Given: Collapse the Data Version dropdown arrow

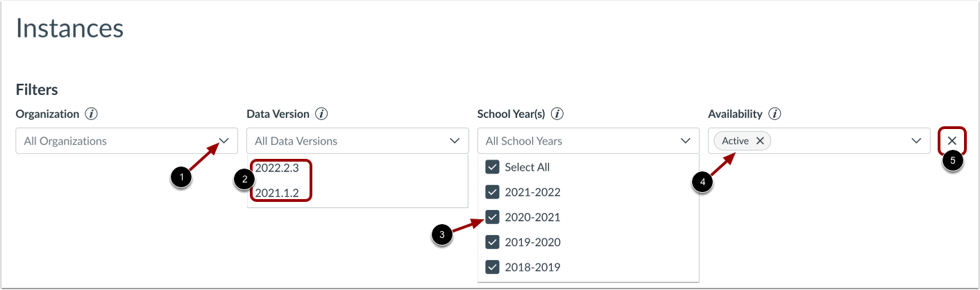Looking at the screenshot, I should pyautogui.click(x=455, y=141).
